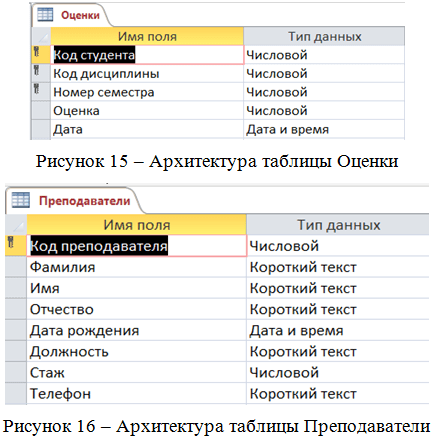Image resolution: width=438 pixels, height=439 pixels.
Task: Click the Оценки table icon
Action: (45, 15)
